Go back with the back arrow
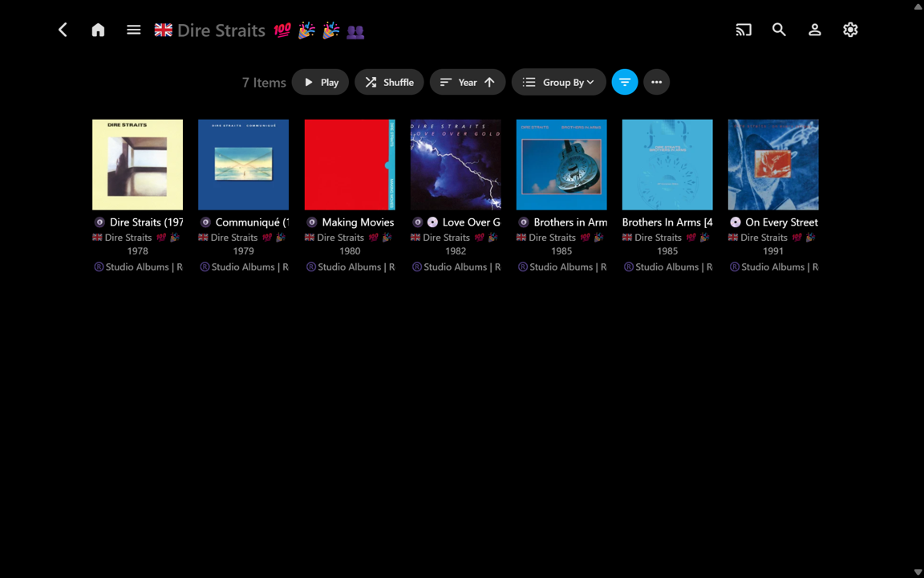 click(63, 30)
